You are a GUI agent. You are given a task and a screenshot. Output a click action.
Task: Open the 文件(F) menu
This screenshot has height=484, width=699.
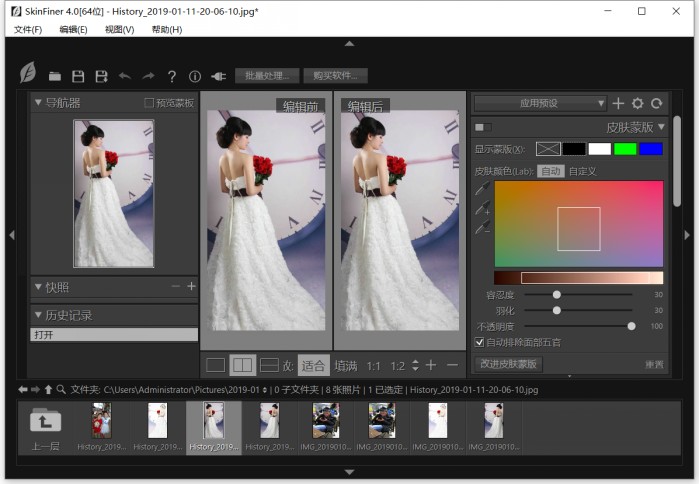click(28, 30)
